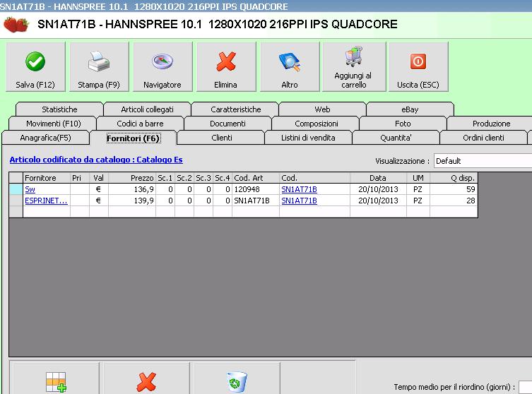532x394 pixels.
Task: Open the Movimenti (F10) tab
Action: point(53,124)
